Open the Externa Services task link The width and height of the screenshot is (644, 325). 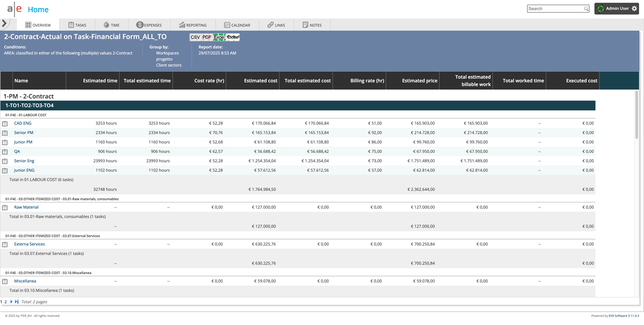coord(30,244)
